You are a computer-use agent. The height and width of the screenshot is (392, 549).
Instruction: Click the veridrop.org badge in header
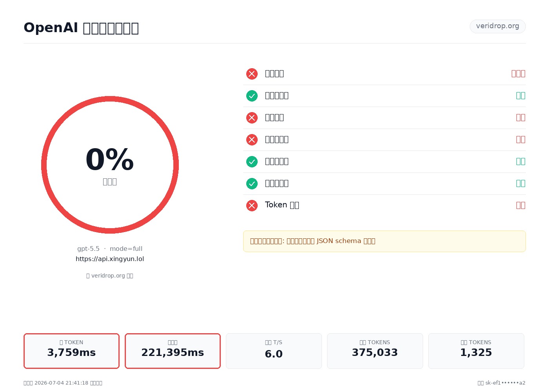pos(498,26)
